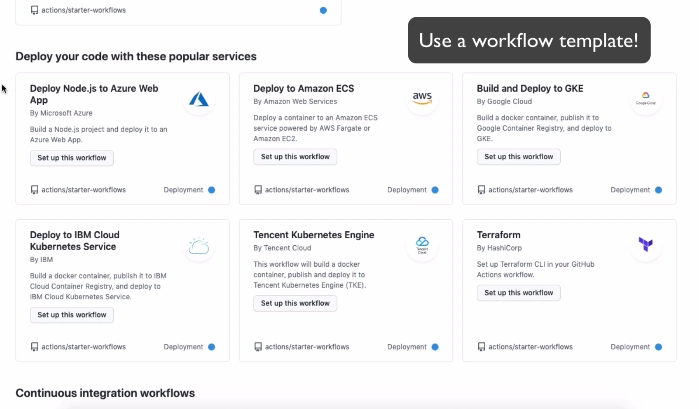Click Deployment label in IBM Cloud card
Image resolution: width=699 pixels, height=409 pixels.
pyautogui.click(x=183, y=347)
